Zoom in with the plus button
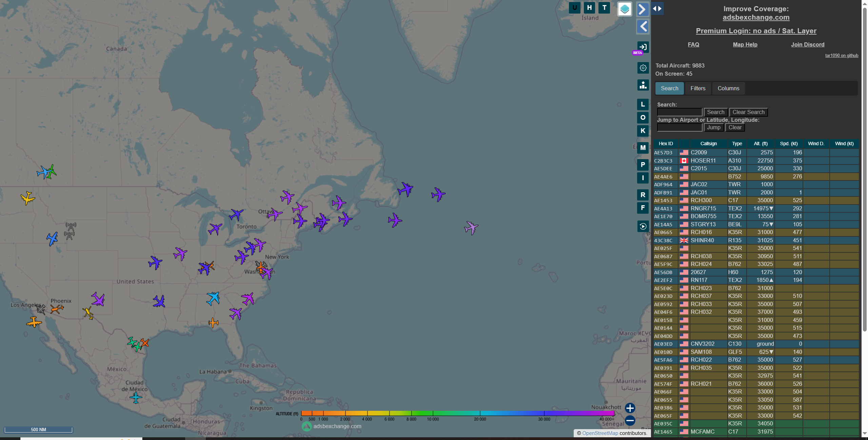This screenshot has width=868, height=440. pyautogui.click(x=630, y=408)
